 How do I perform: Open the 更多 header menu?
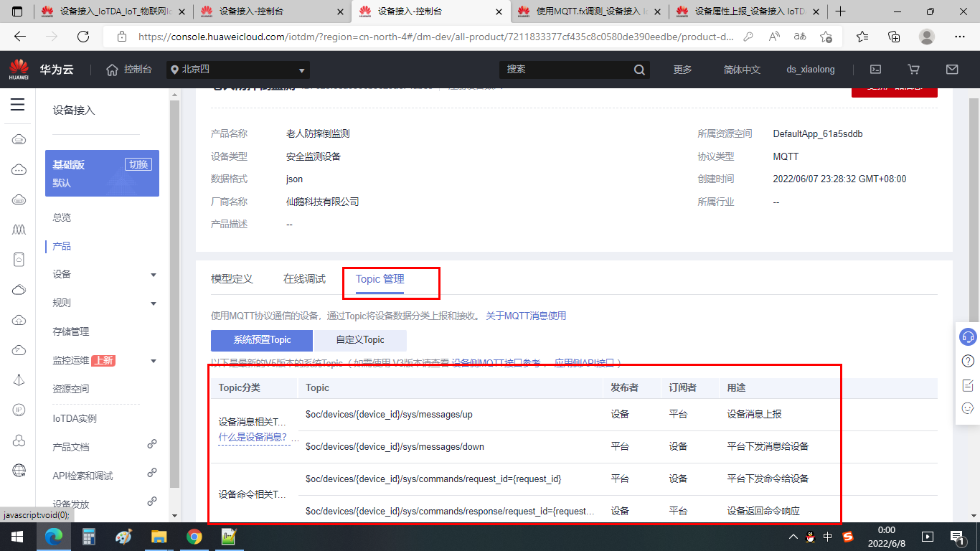[x=682, y=70]
